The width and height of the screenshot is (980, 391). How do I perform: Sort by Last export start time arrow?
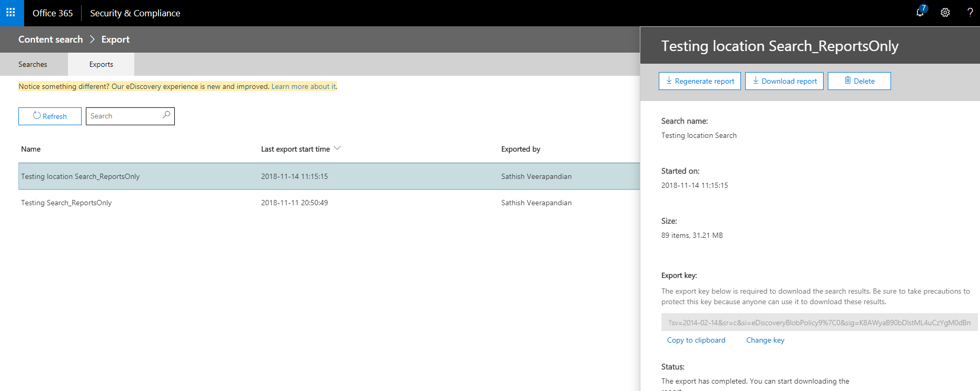[x=338, y=148]
